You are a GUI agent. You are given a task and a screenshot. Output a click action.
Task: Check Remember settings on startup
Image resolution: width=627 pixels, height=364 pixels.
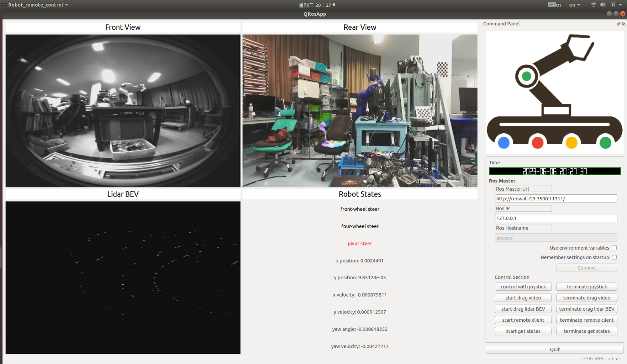[614, 257]
